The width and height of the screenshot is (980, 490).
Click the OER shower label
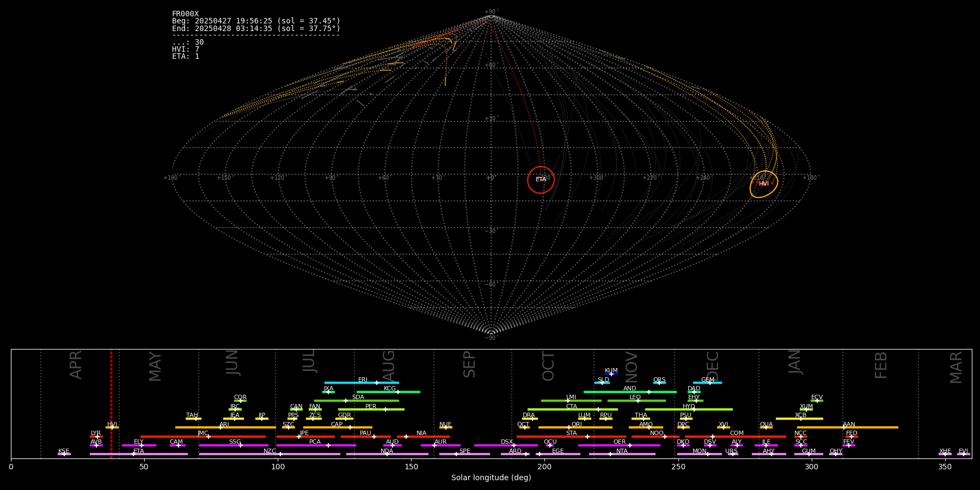pyautogui.click(x=620, y=442)
